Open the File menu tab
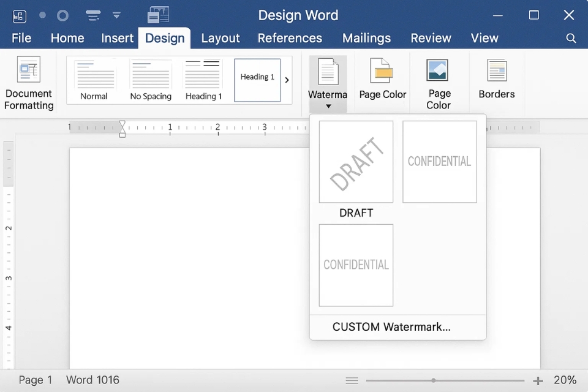Viewport: 588px width, 392px height. click(x=21, y=38)
